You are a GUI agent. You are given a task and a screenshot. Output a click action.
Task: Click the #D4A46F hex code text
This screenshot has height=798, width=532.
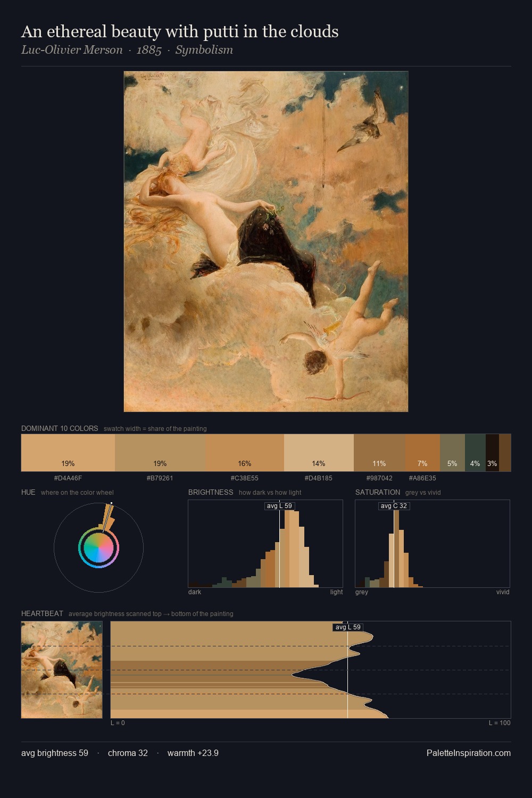click(68, 478)
